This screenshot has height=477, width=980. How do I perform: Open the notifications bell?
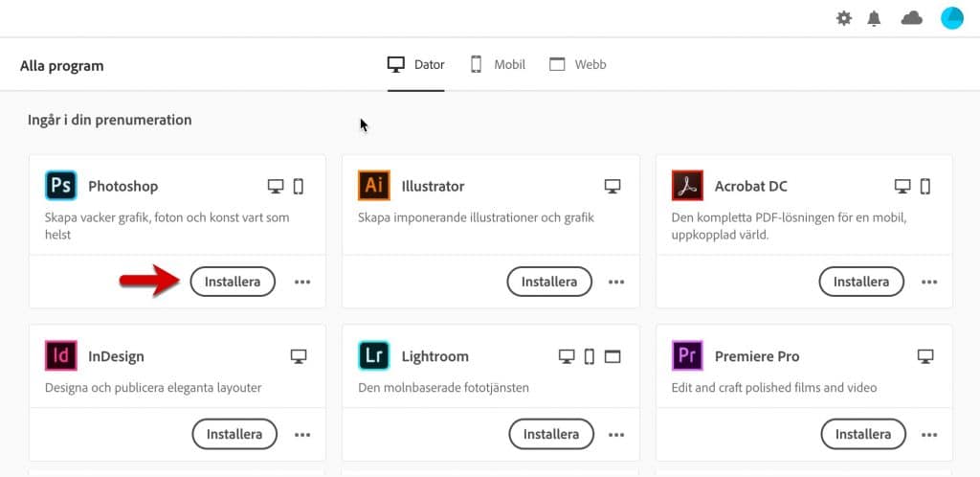[874, 19]
